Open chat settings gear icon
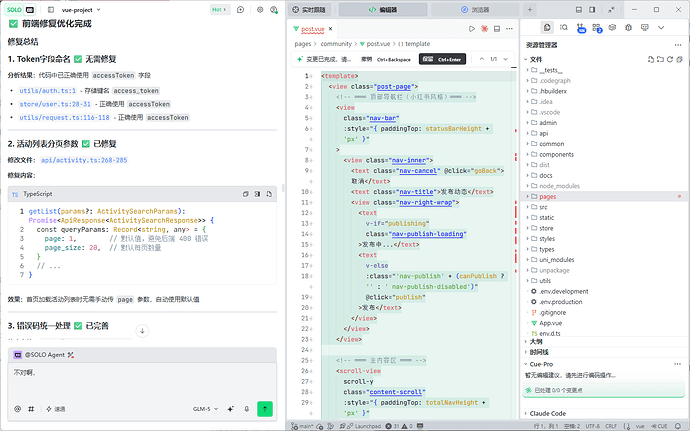 point(260,9)
